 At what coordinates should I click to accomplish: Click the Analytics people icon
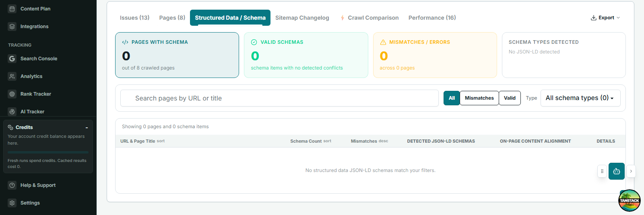(x=12, y=76)
